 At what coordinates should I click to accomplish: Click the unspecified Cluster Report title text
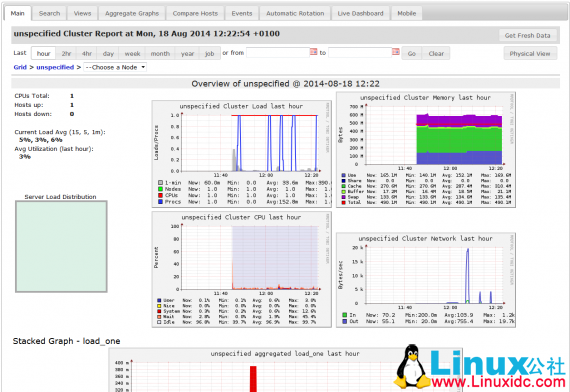click(x=146, y=33)
